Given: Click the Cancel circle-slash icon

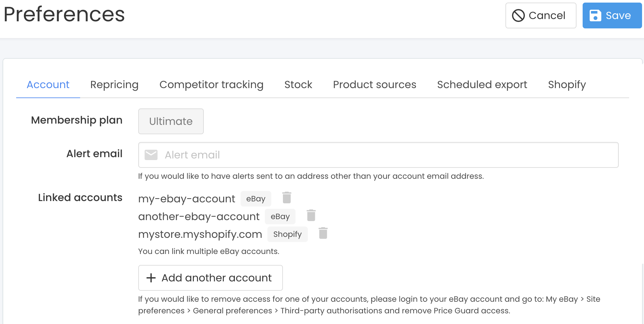Looking at the screenshot, I should 518,15.
